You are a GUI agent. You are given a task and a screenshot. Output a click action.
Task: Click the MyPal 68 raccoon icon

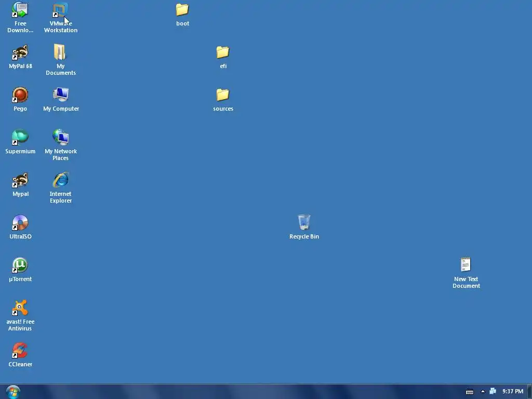coord(20,52)
